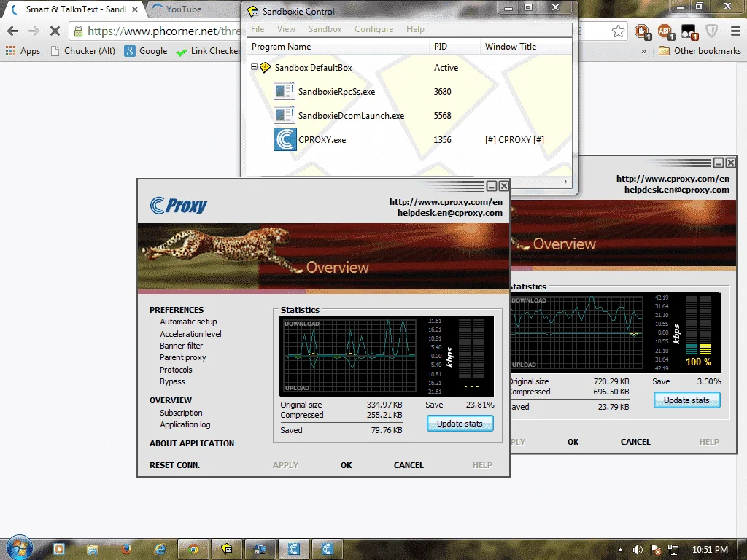This screenshot has height=560, width=747.
Task: Click OK in the rear CProxy window
Action: 573,442
